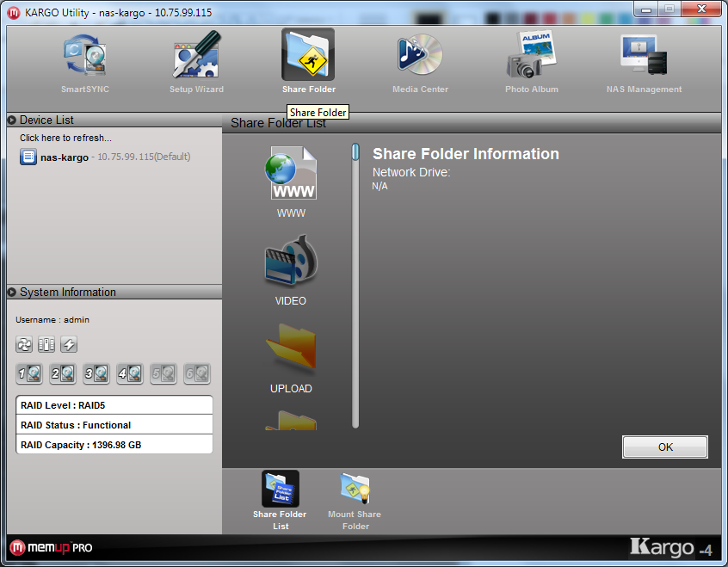Click hard disk 4 icon

click(130, 373)
